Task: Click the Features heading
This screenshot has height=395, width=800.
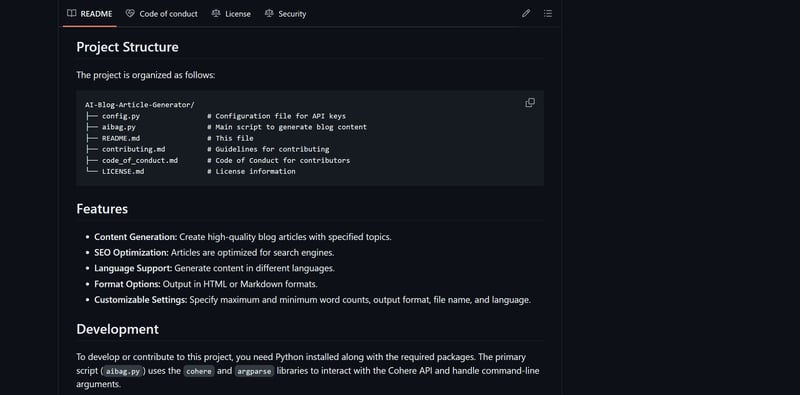Action: click(102, 209)
